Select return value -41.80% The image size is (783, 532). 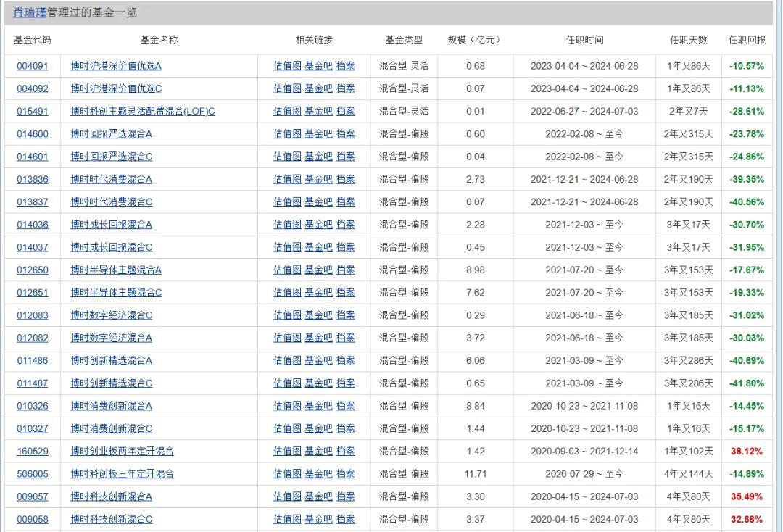coord(747,383)
